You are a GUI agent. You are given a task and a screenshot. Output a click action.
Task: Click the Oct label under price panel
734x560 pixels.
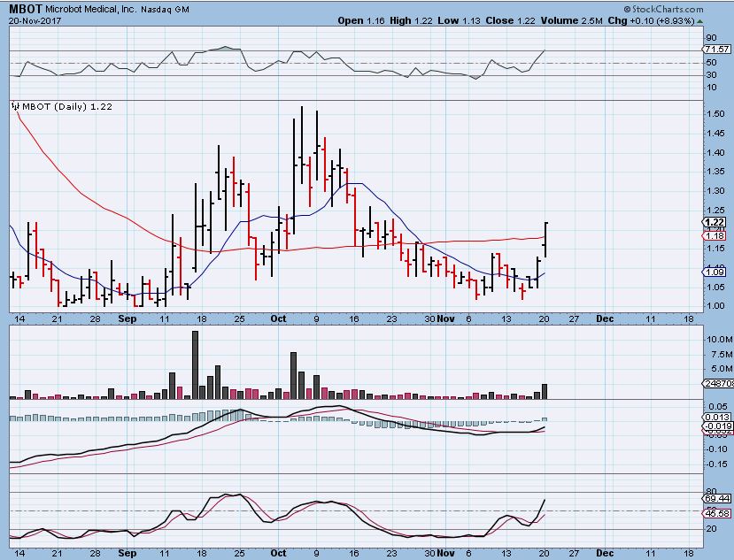(278, 319)
